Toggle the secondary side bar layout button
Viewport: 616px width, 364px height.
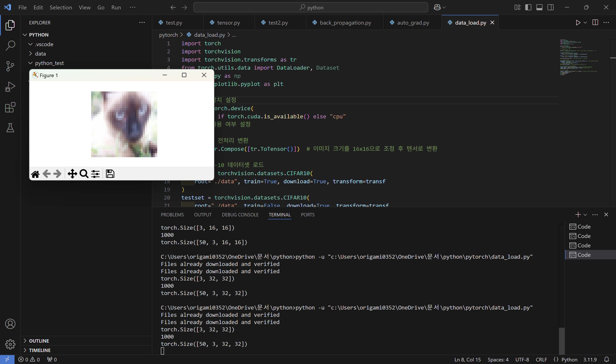click(551, 7)
